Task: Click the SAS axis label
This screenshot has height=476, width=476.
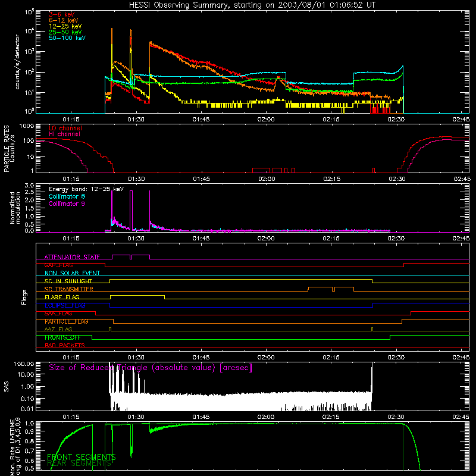Action: pos(7,387)
